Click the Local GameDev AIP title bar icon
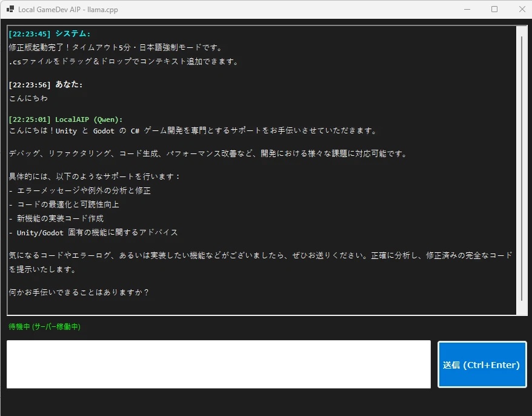Screen dimensions: 532x416 coord(10,10)
